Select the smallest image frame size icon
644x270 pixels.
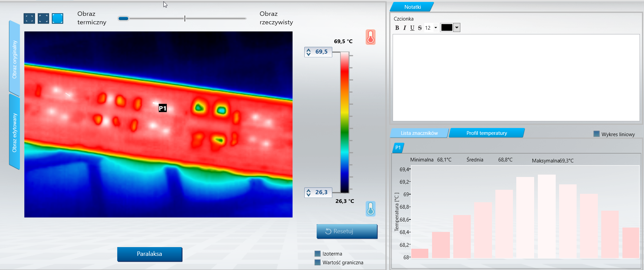point(29,19)
